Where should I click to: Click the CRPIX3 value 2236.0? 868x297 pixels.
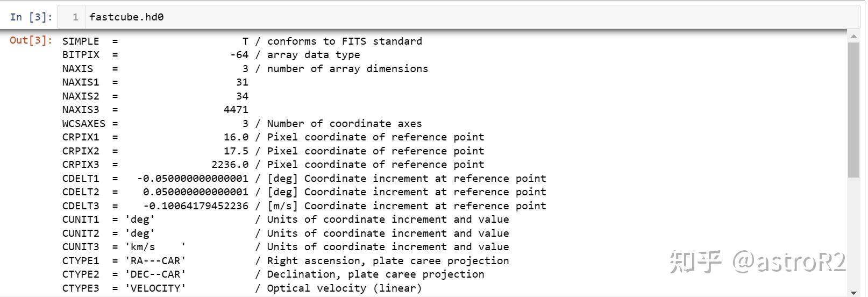230,165
